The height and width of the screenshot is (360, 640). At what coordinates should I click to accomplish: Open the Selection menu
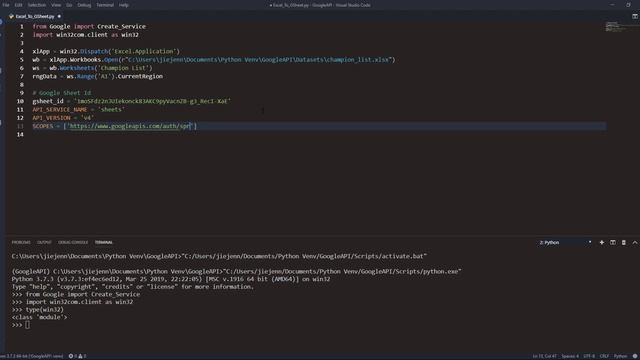click(37, 5)
